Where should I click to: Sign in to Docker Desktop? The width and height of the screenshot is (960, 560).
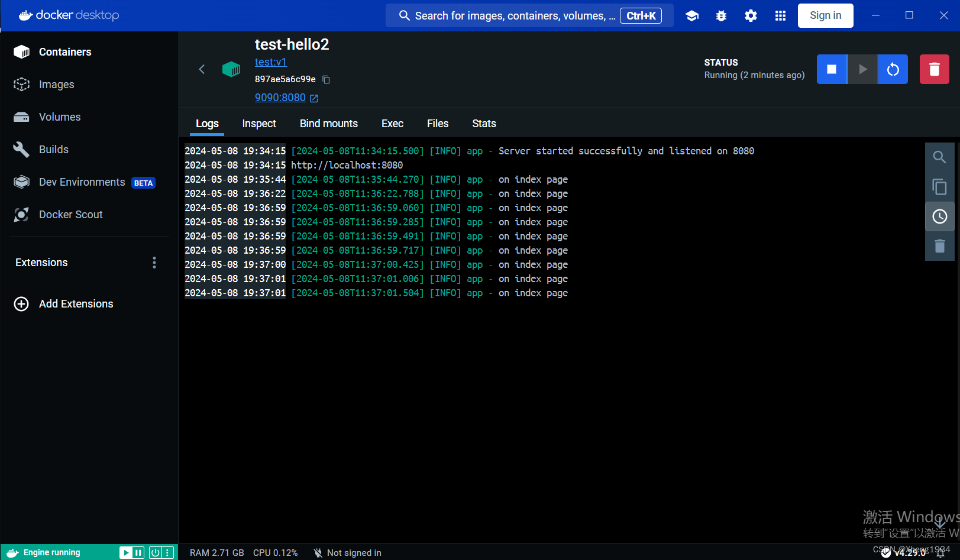825,15
